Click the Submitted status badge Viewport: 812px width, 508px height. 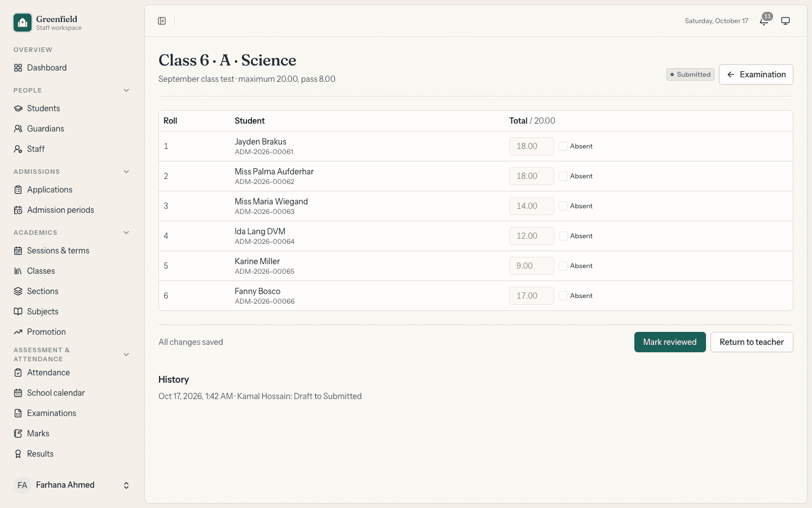pyautogui.click(x=690, y=75)
